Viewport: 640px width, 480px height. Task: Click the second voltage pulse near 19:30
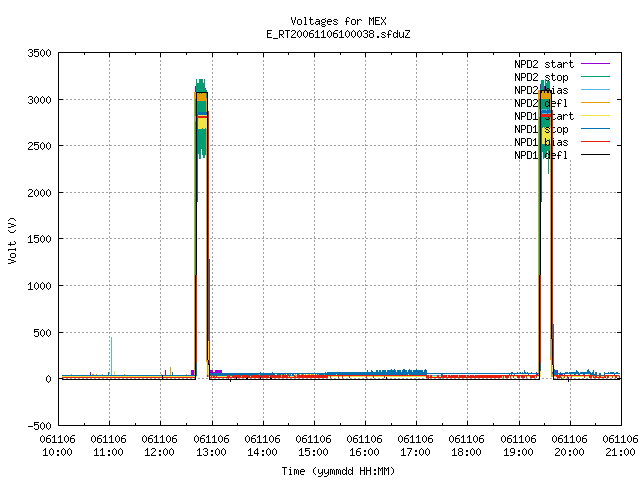click(546, 229)
